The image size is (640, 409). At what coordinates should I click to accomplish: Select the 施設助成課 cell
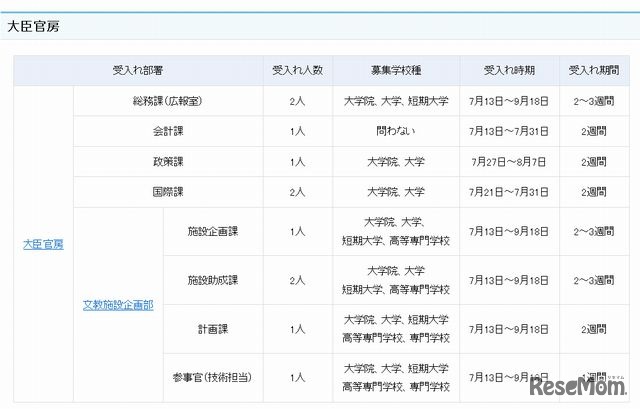(x=213, y=280)
